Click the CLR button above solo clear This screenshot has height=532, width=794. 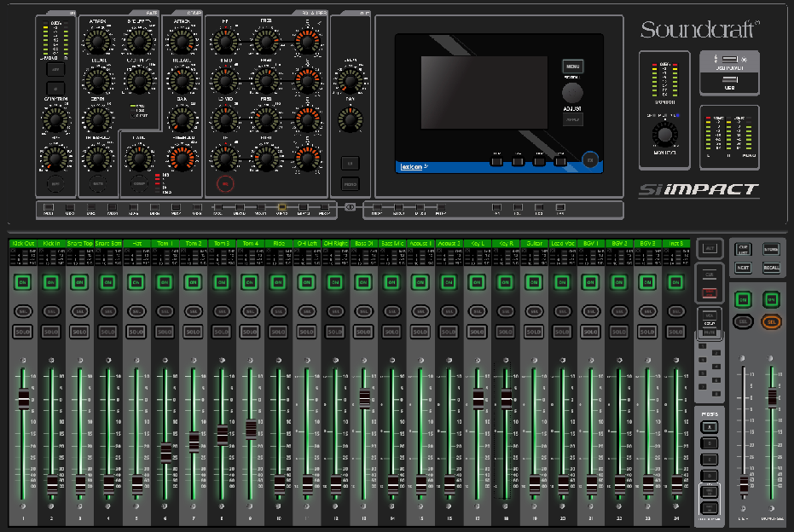710,275
